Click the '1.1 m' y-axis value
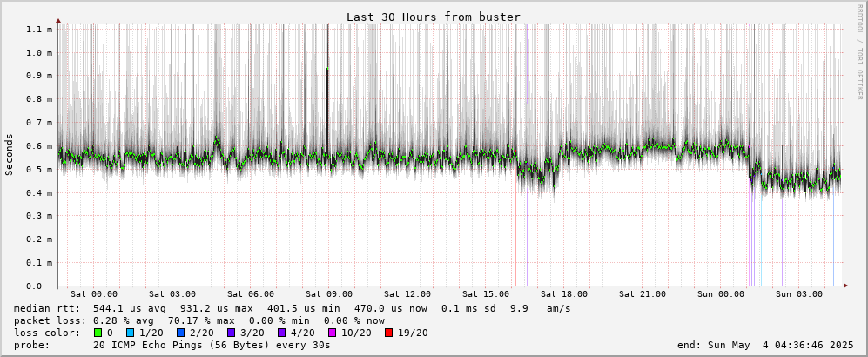868x357 pixels. (40, 30)
